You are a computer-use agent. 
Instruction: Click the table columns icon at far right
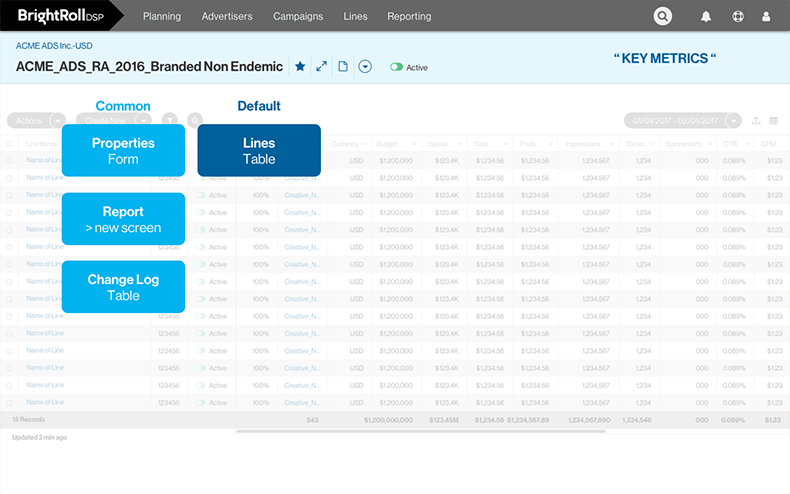tap(774, 121)
